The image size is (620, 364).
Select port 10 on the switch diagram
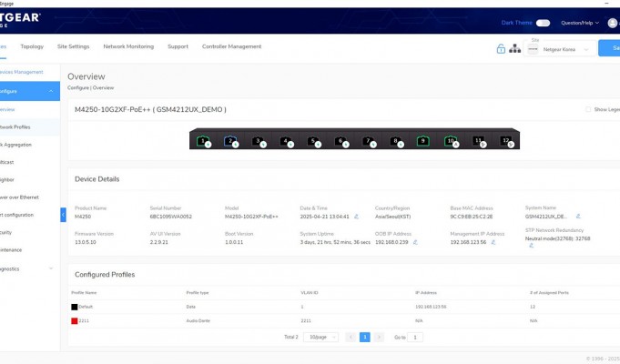pos(451,141)
